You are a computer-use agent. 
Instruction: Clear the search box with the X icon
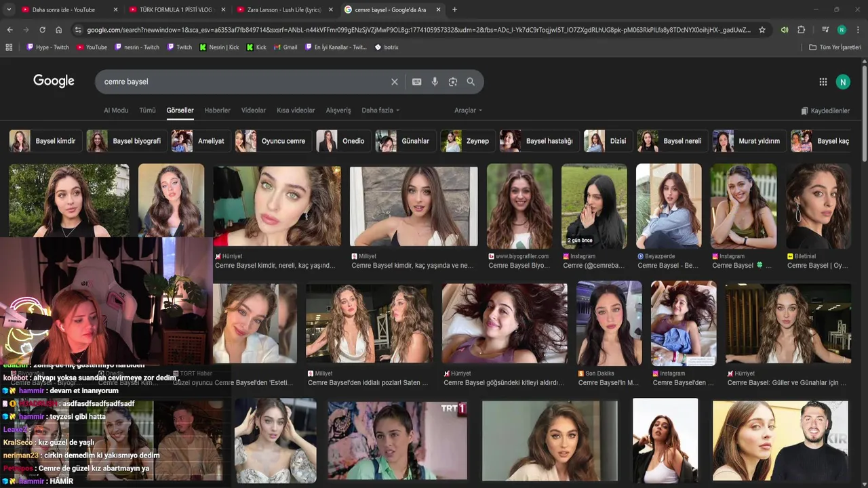click(394, 82)
